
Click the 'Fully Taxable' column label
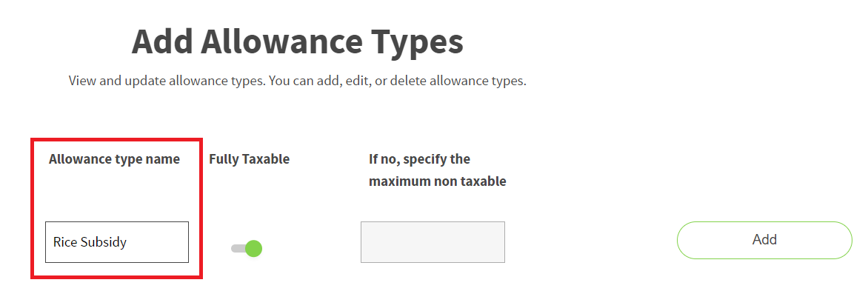coord(249,159)
